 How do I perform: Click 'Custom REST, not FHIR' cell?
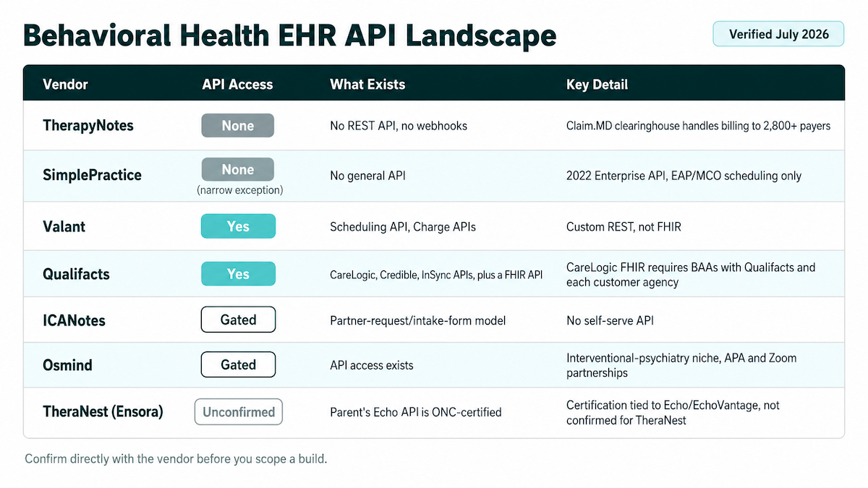(x=624, y=226)
